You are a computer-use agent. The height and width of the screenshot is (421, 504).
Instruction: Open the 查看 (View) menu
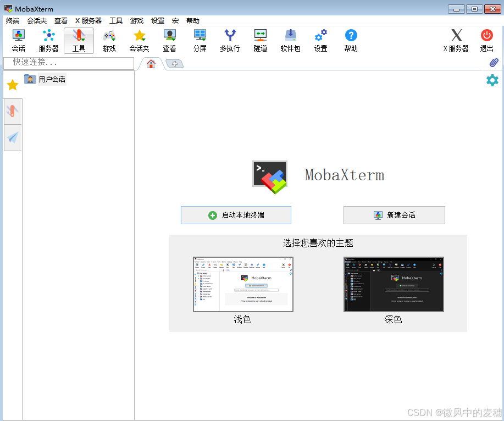pyautogui.click(x=60, y=20)
